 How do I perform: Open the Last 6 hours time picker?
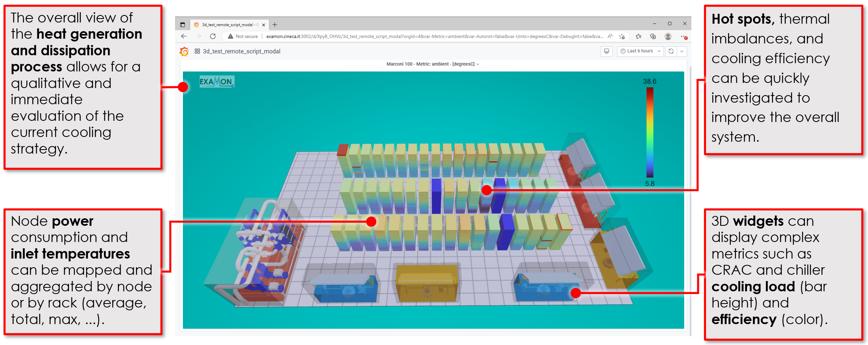(x=640, y=51)
